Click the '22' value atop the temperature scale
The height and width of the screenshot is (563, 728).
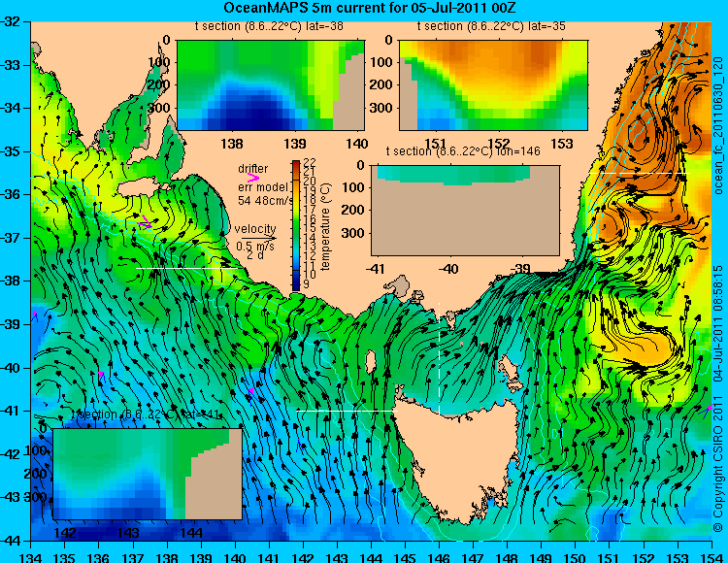tap(310, 162)
